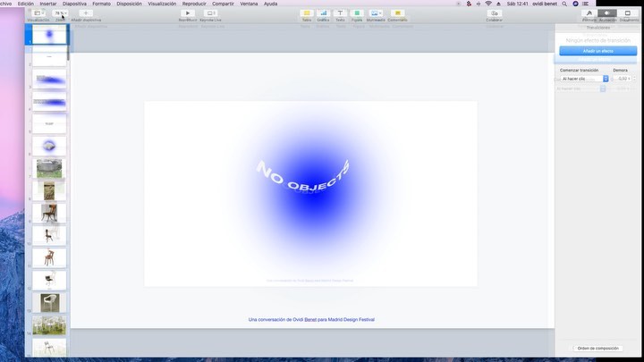Show the Documento inspector panel
644x362 pixels.
pyautogui.click(x=630, y=13)
